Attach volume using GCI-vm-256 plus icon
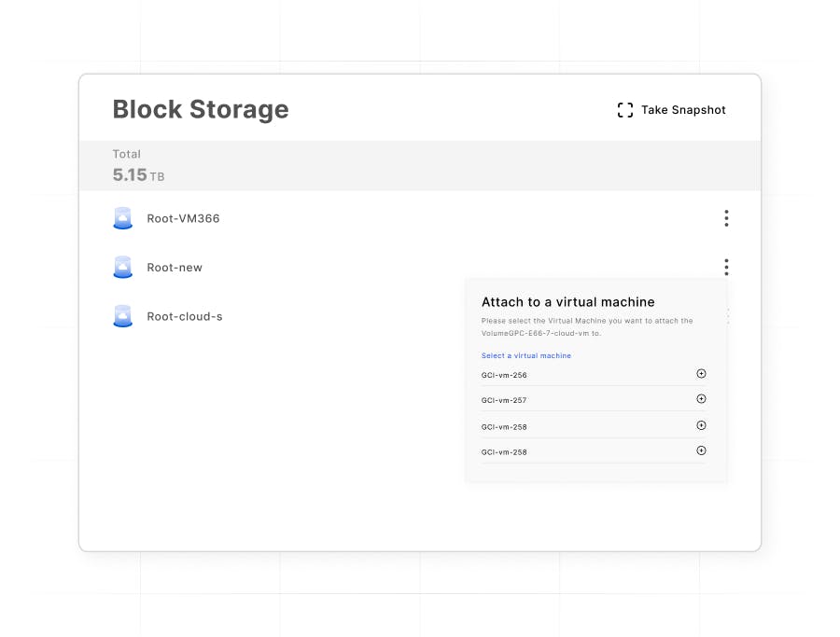Screen dimensions: 840x637 [x=701, y=374]
